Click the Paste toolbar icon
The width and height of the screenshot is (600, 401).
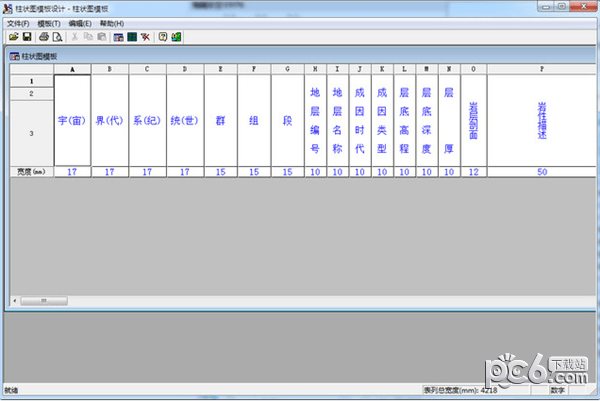click(101, 37)
